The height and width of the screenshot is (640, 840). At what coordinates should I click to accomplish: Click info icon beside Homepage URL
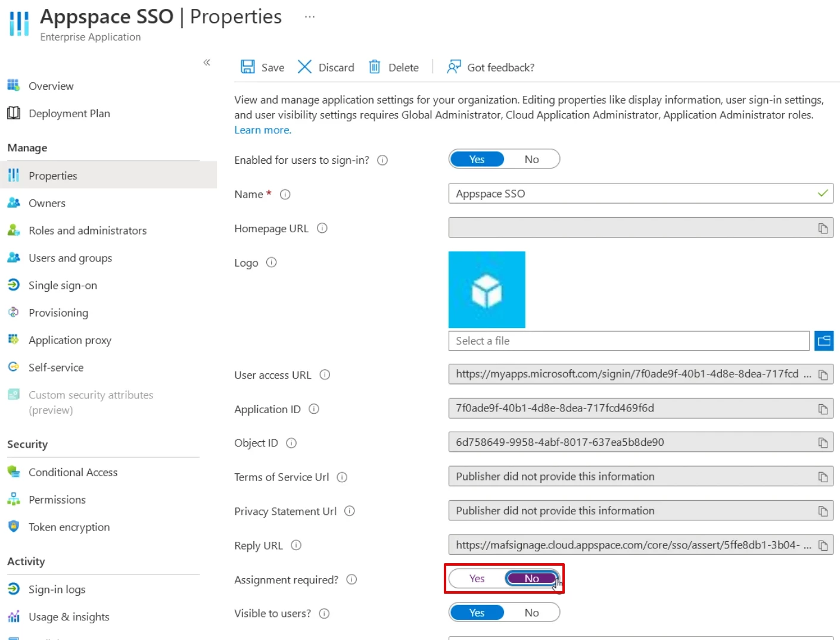[322, 228]
